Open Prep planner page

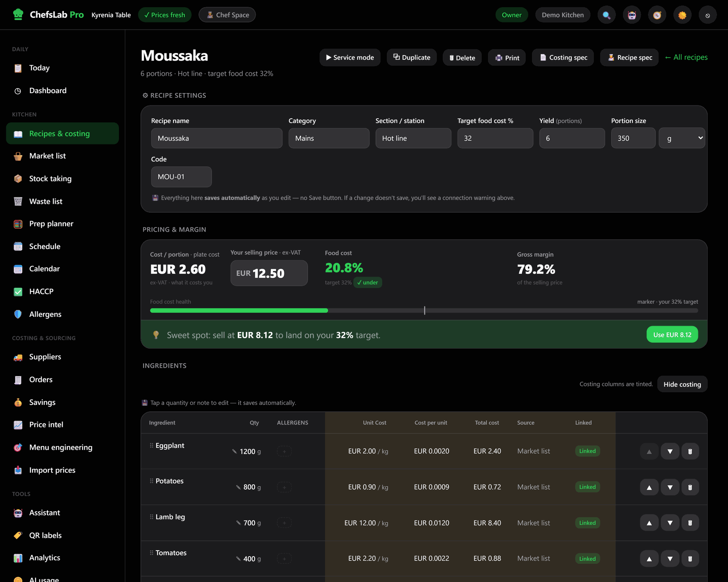pyautogui.click(x=63, y=224)
